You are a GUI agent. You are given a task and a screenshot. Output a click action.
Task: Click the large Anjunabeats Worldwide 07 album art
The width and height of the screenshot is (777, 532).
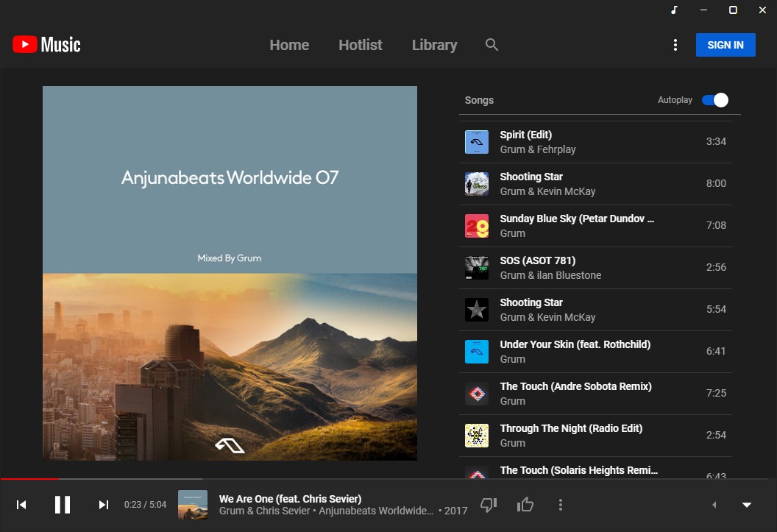(230, 274)
